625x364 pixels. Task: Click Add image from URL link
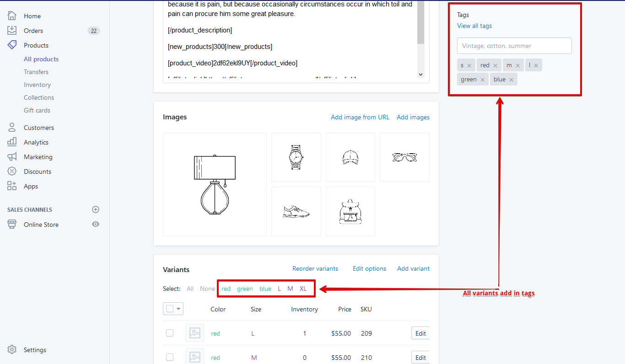click(x=360, y=117)
